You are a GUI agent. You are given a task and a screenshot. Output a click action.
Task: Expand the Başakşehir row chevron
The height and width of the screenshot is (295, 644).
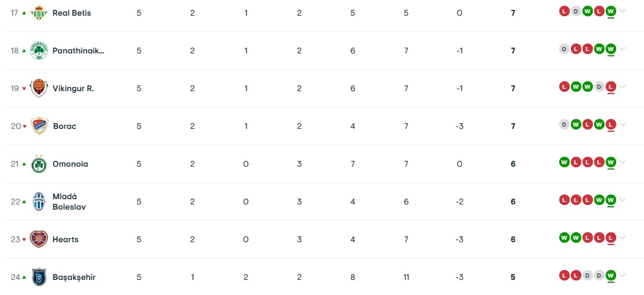623,276
